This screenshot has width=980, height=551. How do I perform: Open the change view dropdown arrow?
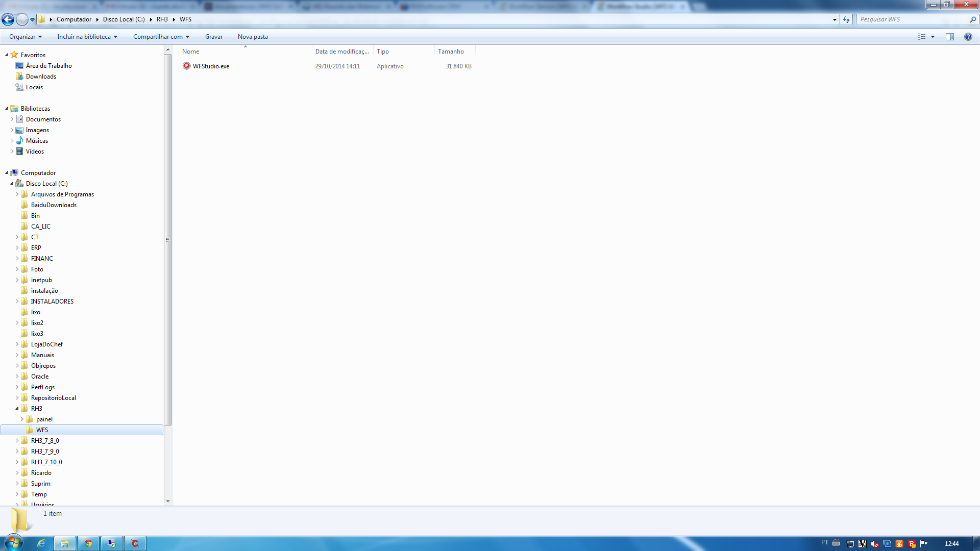(933, 37)
